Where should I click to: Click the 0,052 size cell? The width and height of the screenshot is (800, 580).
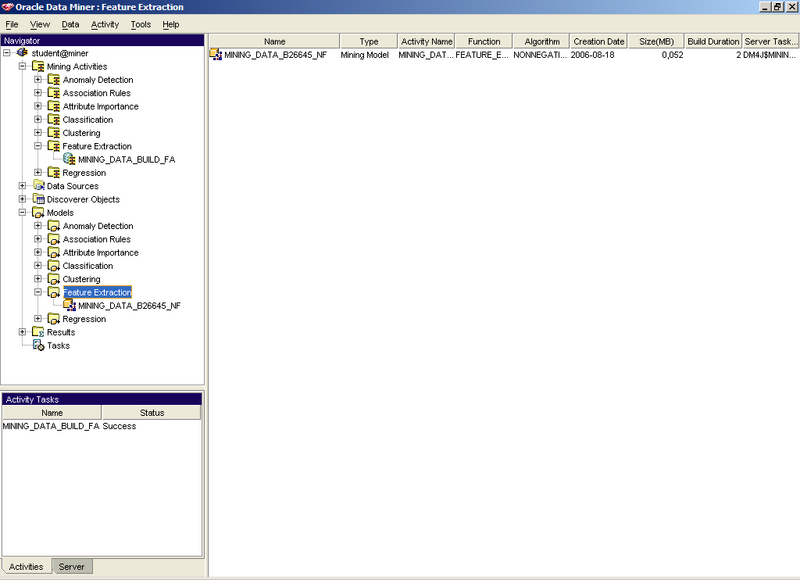click(x=672, y=55)
